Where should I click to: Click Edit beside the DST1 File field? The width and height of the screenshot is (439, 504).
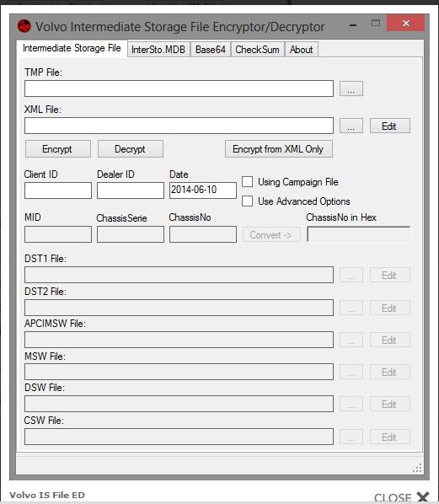(390, 275)
